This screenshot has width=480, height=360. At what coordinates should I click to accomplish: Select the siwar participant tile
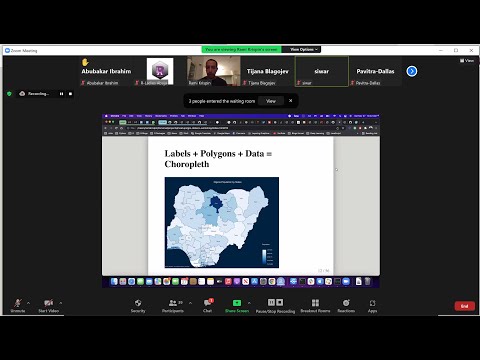322,71
